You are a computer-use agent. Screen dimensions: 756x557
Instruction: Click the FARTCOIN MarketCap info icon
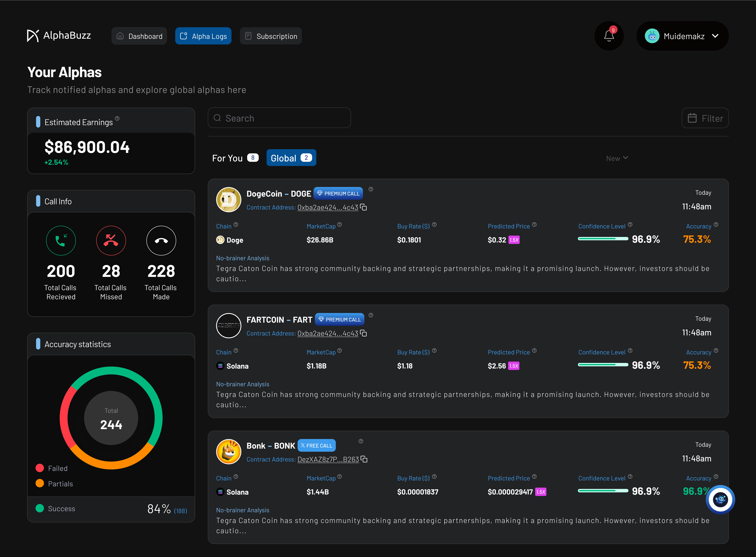pyautogui.click(x=339, y=351)
